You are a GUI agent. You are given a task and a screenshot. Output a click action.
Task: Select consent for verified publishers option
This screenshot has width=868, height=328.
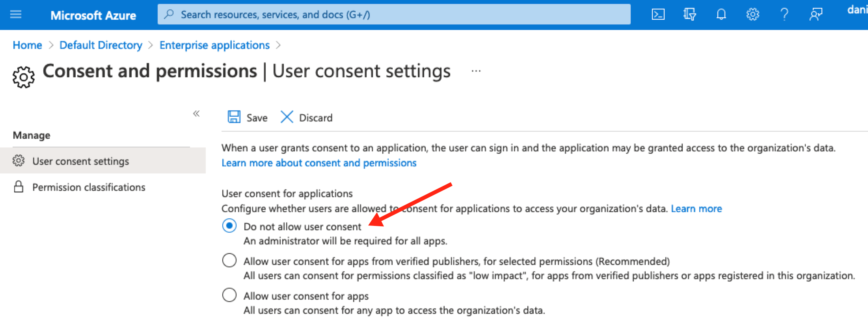pos(229,261)
